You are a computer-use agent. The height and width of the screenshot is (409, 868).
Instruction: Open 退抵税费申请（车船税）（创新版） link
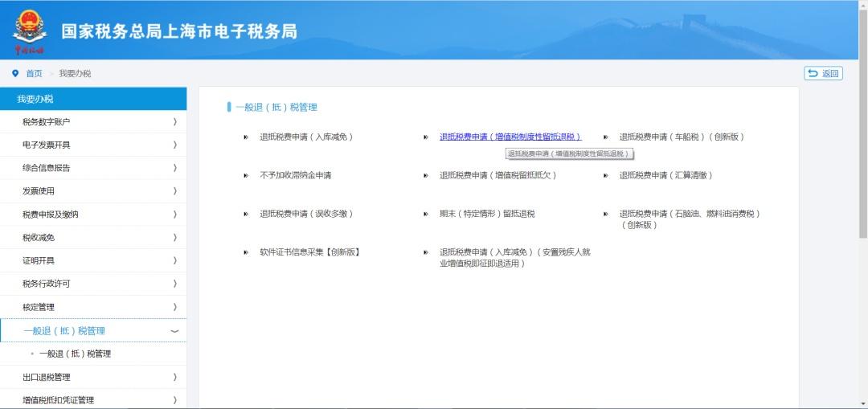pos(682,137)
